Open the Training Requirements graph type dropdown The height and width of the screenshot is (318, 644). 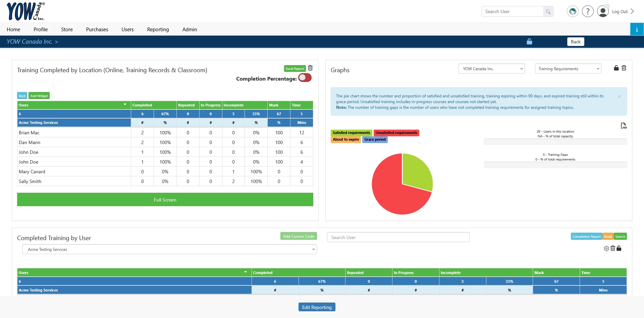[568, 69]
